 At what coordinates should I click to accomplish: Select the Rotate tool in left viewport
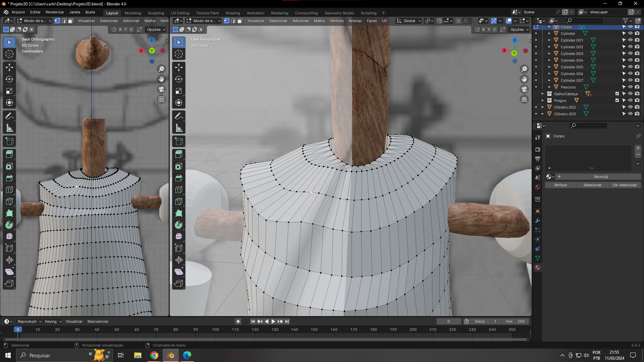click(x=9, y=79)
